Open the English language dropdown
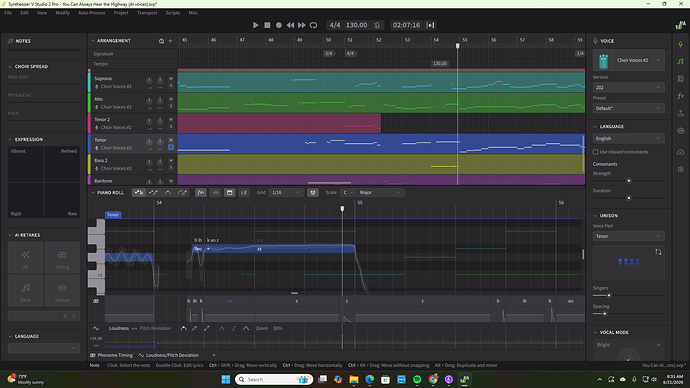The width and height of the screenshot is (690, 388). [x=628, y=139]
